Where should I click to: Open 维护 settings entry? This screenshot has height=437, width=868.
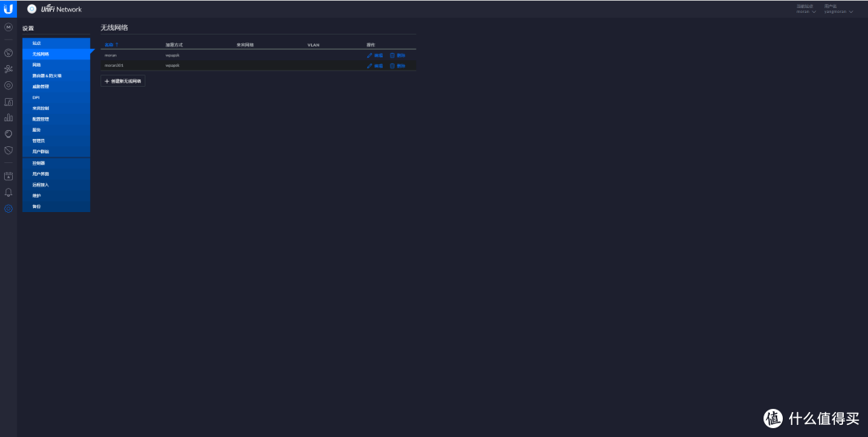click(x=56, y=195)
